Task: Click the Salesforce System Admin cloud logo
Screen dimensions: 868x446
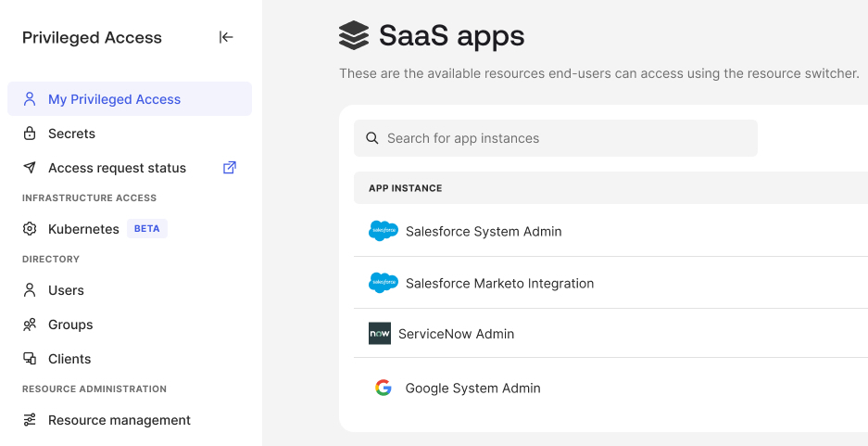Action: [x=383, y=231]
